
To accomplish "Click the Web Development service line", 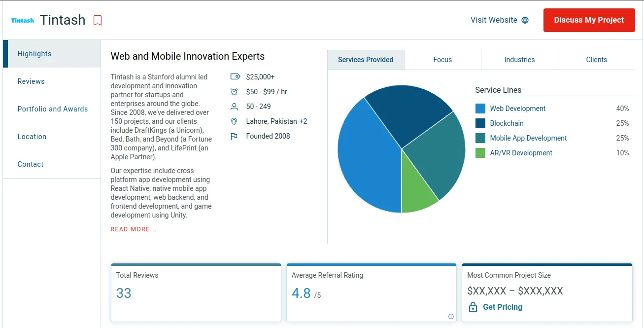I will (x=518, y=109).
